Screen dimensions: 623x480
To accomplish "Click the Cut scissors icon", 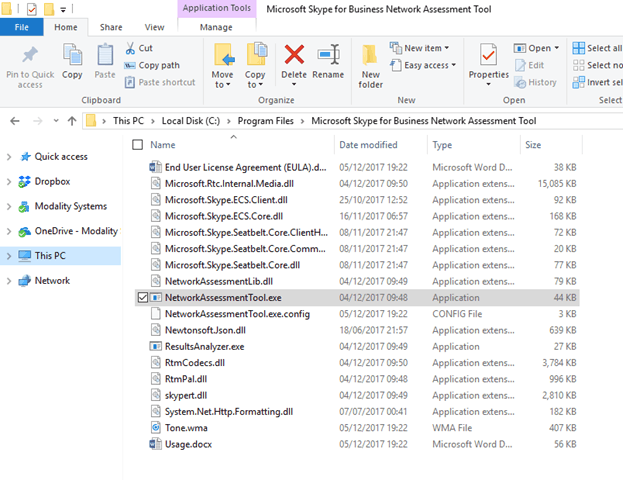I will point(130,48).
